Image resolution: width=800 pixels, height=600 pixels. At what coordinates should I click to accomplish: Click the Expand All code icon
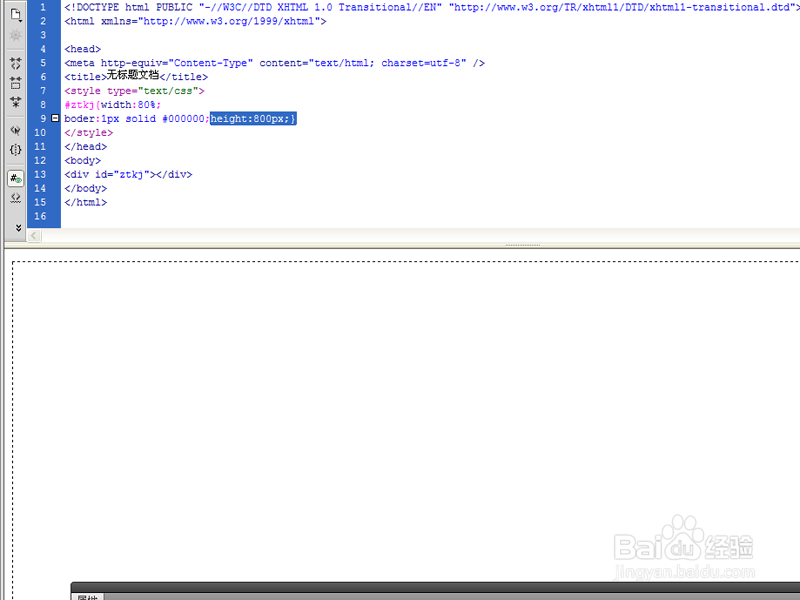tap(16, 102)
